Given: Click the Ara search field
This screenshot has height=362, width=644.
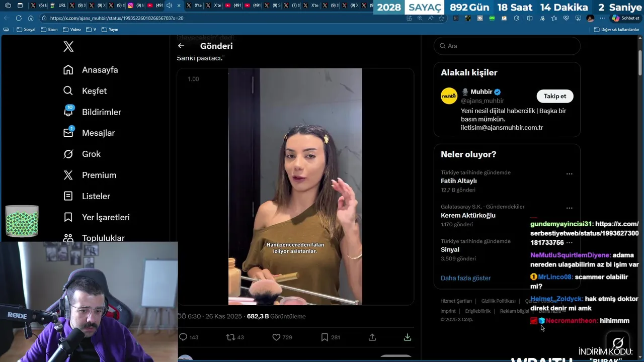Looking at the screenshot, I should point(507,46).
